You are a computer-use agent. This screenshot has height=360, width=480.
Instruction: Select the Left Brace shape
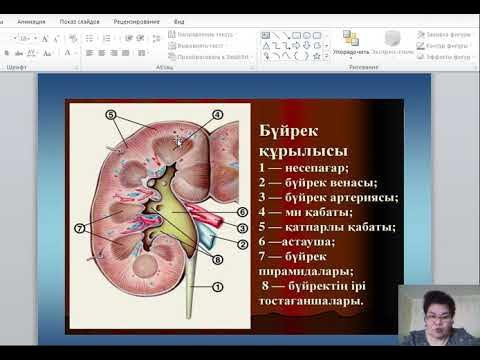point(296,56)
